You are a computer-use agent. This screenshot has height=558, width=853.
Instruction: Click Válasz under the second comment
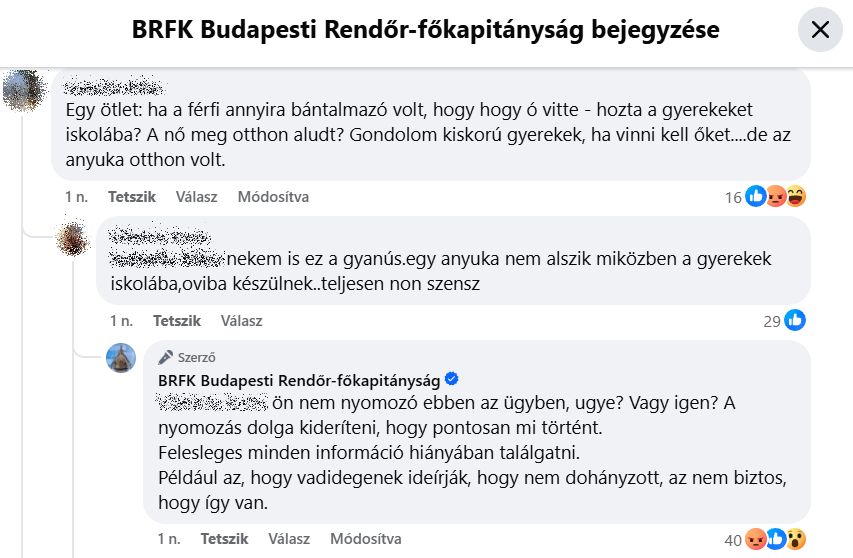click(242, 320)
